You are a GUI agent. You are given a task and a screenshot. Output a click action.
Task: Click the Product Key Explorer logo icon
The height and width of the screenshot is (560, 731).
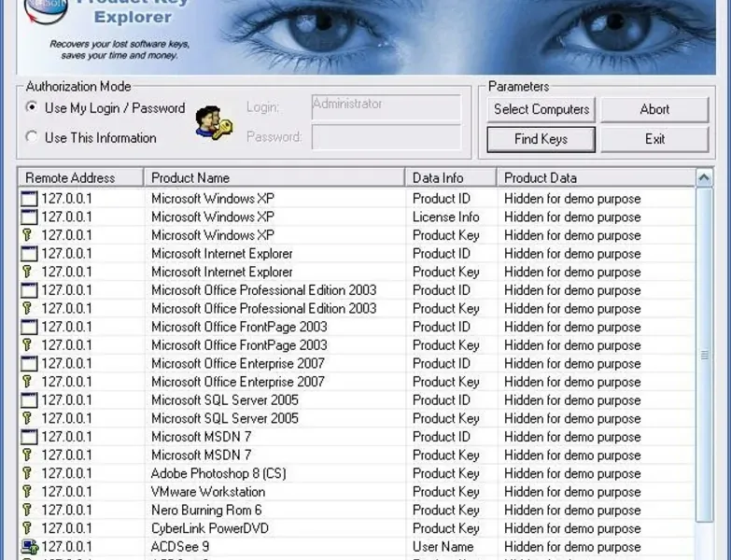[46, 11]
